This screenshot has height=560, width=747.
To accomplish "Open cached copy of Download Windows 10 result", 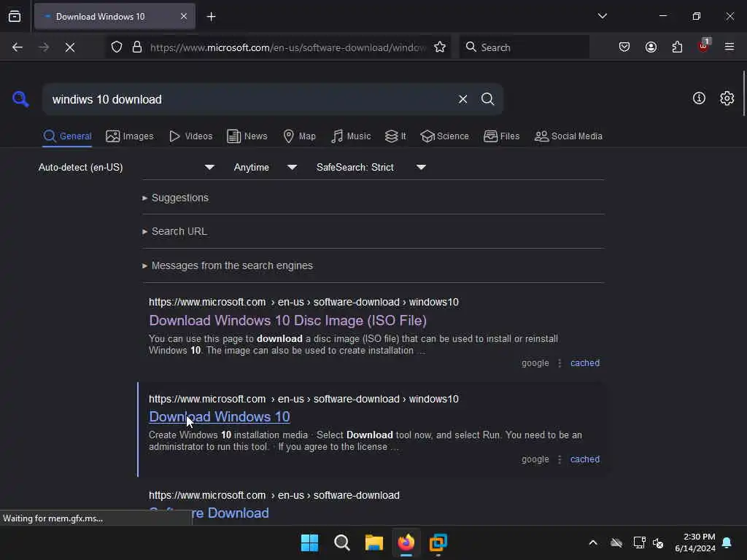I will click(585, 459).
